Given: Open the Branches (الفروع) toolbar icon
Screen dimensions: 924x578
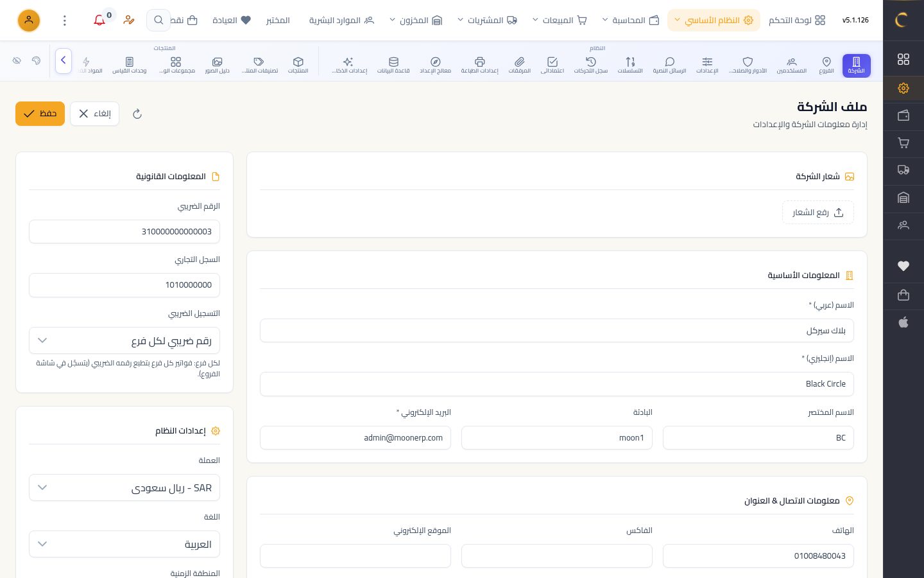Looking at the screenshot, I should click(x=826, y=65).
